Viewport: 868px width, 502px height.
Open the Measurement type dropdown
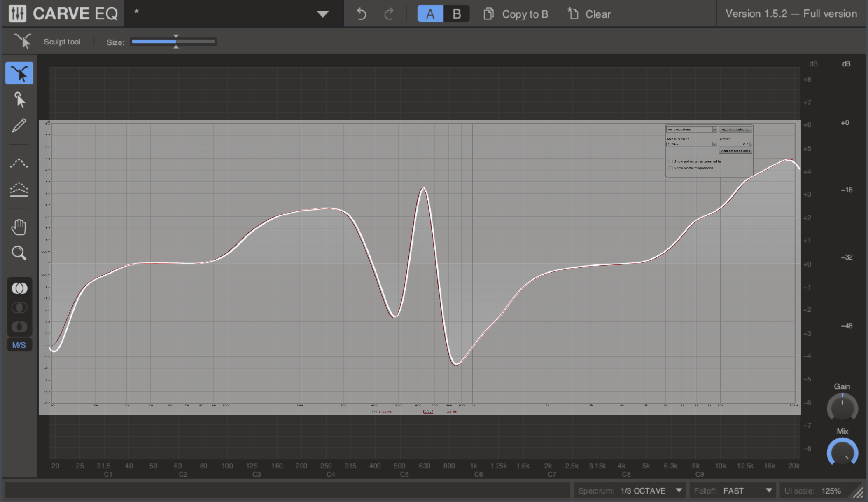click(715, 143)
